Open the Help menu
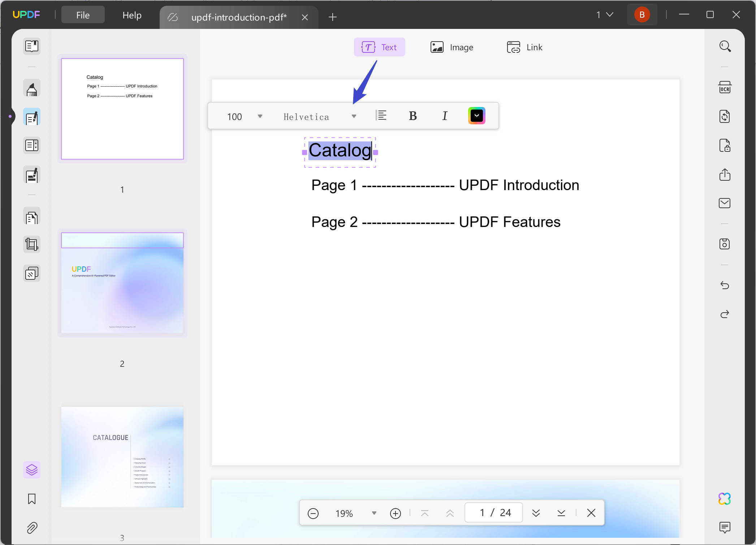The width and height of the screenshot is (756, 545). pos(132,15)
